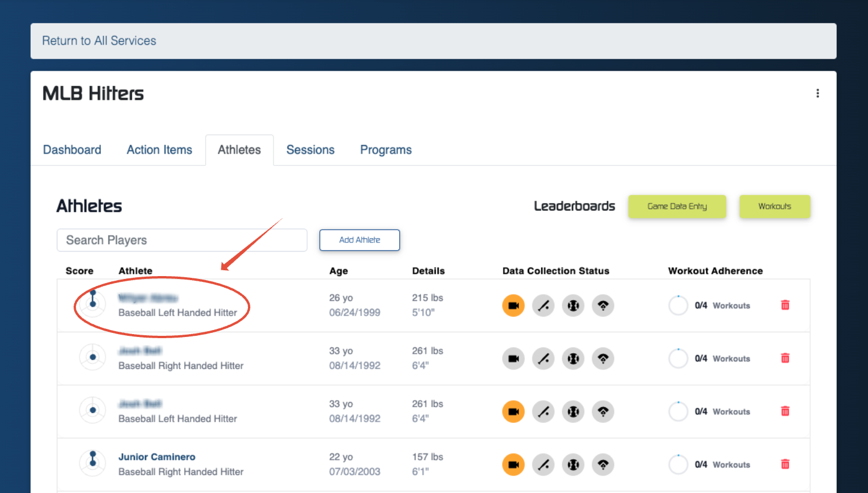
Task: Click the Details column header
Action: click(x=428, y=271)
